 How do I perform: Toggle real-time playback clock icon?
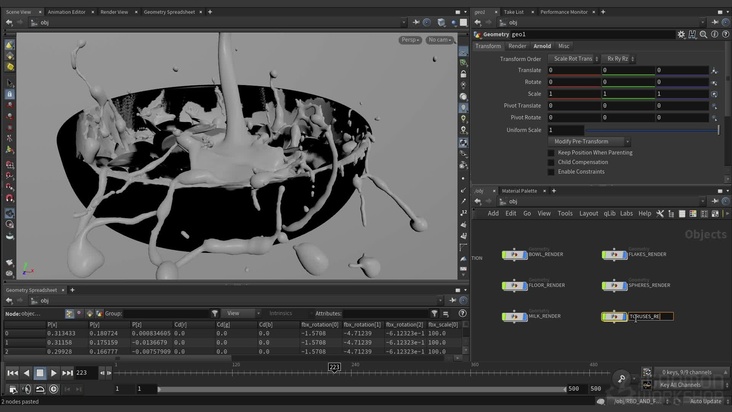point(54,389)
